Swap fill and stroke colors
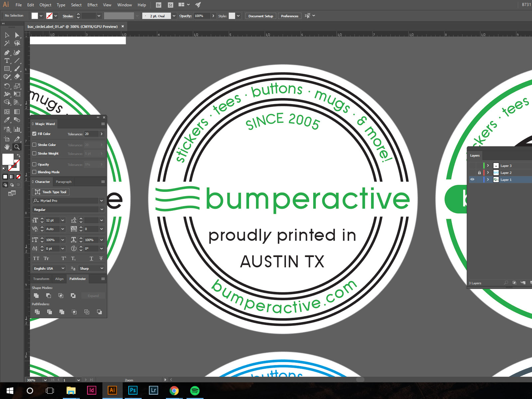 coord(19,156)
